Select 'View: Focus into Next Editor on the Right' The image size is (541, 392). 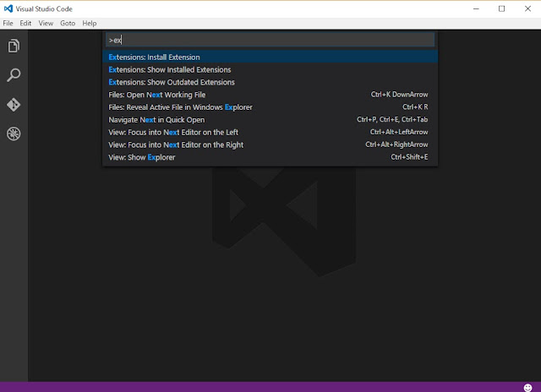click(x=270, y=144)
